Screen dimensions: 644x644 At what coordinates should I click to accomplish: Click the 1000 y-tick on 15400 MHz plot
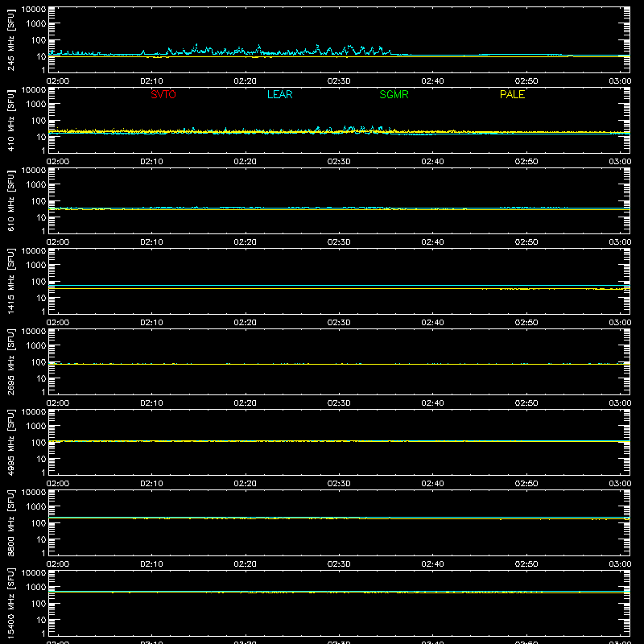[36, 588]
